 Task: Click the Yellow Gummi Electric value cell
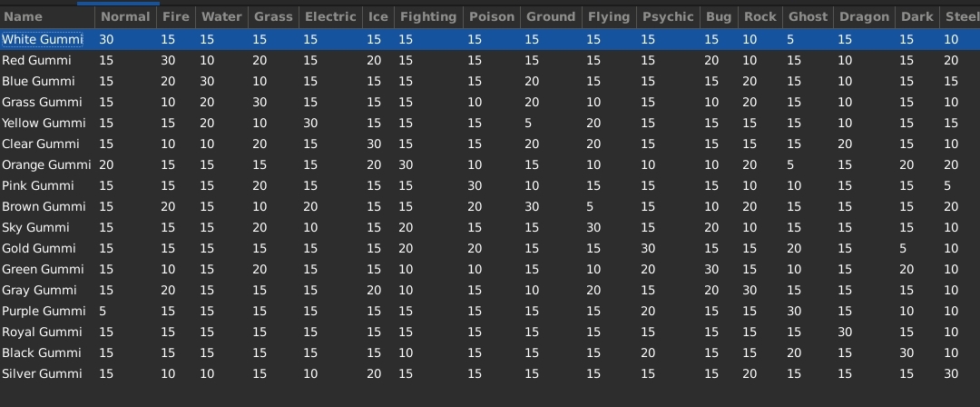click(x=310, y=123)
